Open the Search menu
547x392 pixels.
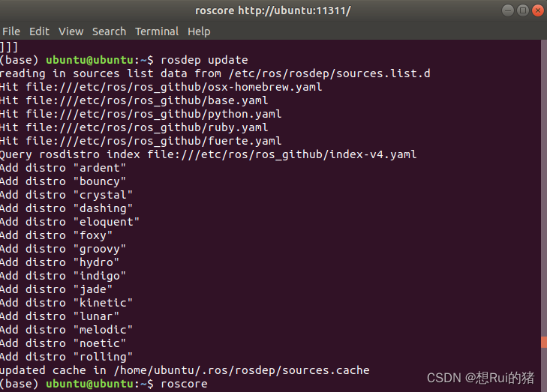coord(109,31)
